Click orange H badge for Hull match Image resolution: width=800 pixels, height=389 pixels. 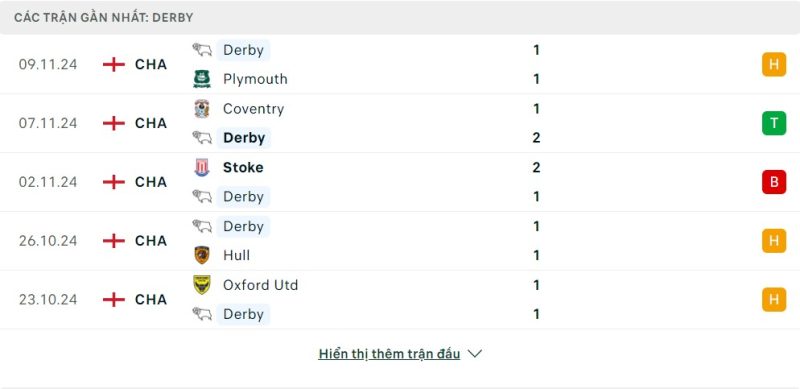[774, 240]
